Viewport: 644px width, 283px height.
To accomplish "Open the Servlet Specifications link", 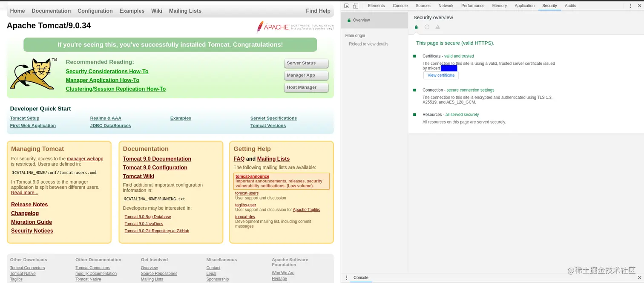I will [x=273, y=118].
